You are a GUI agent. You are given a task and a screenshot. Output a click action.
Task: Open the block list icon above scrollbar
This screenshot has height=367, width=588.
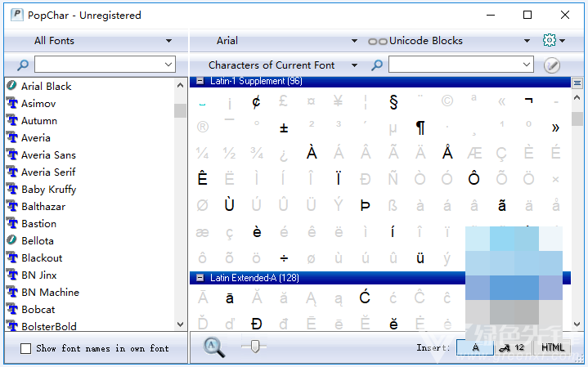point(577,83)
